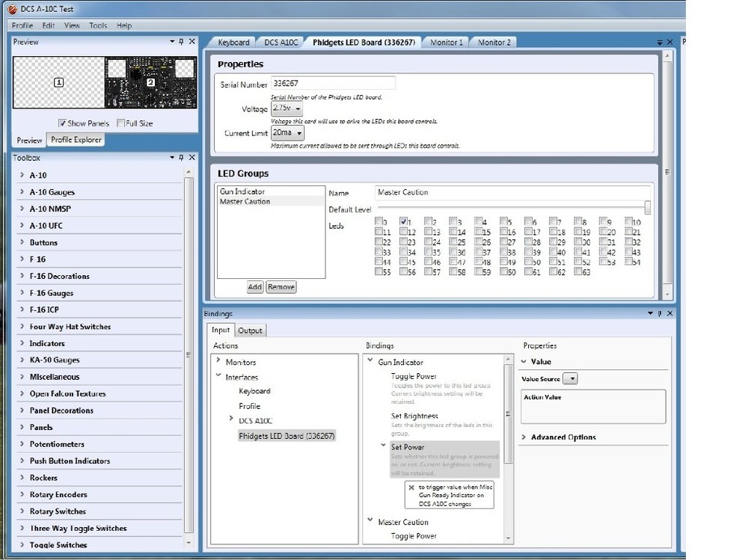Toggle the Show Panels checkbox
The height and width of the screenshot is (560, 748).
[62, 123]
